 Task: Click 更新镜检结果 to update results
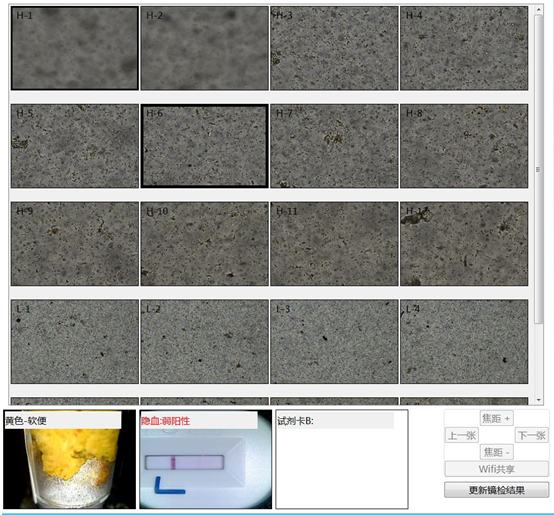click(496, 490)
